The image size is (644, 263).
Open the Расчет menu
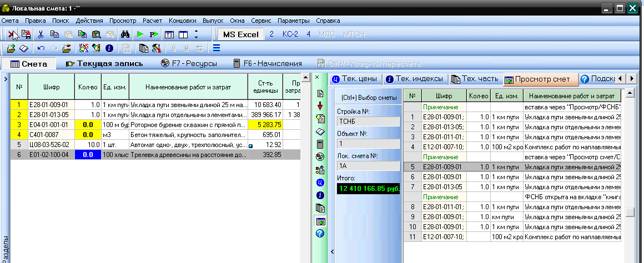click(152, 21)
